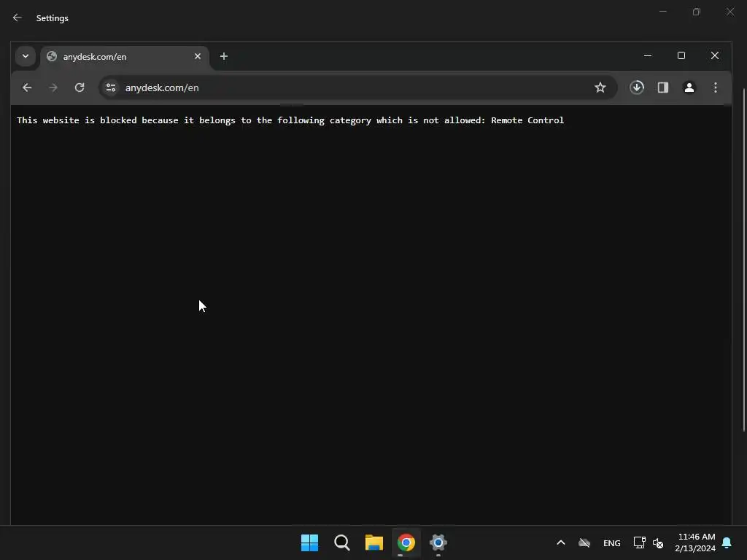Close the Settings window
This screenshot has height=560, width=747.
pyautogui.click(x=730, y=12)
